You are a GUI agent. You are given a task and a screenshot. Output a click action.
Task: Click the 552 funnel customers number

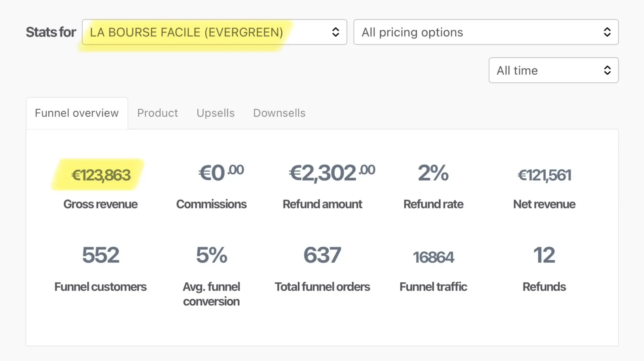[101, 255]
